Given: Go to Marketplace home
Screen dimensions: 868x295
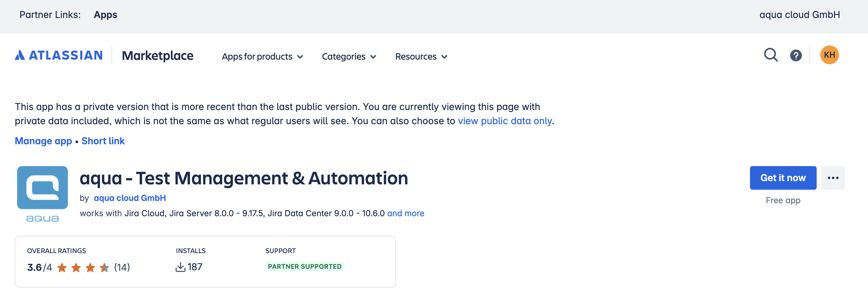Looking at the screenshot, I should (157, 55).
